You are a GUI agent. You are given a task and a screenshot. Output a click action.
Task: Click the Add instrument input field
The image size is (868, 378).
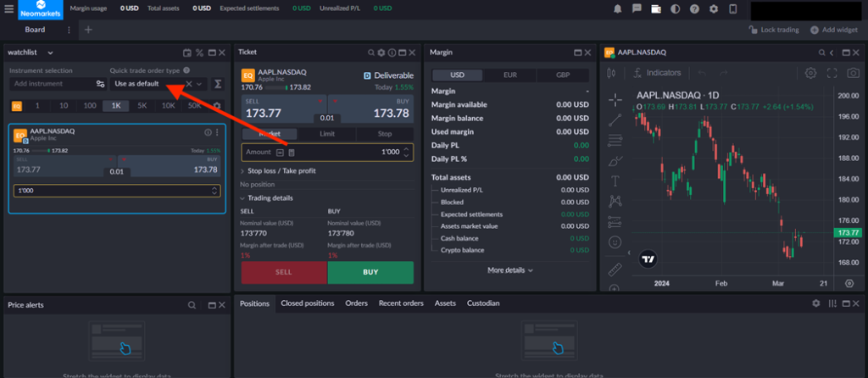(x=51, y=84)
